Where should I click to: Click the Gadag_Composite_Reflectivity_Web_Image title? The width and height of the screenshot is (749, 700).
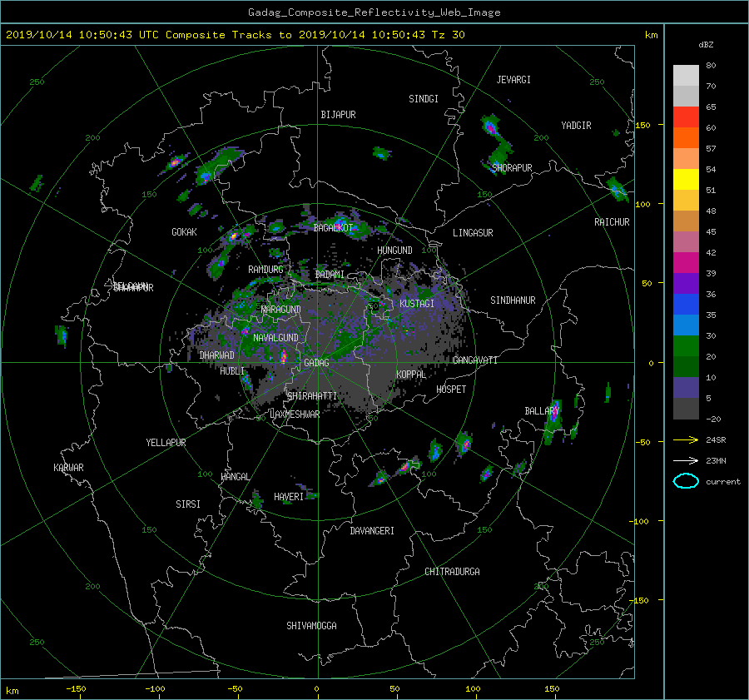(x=374, y=12)
